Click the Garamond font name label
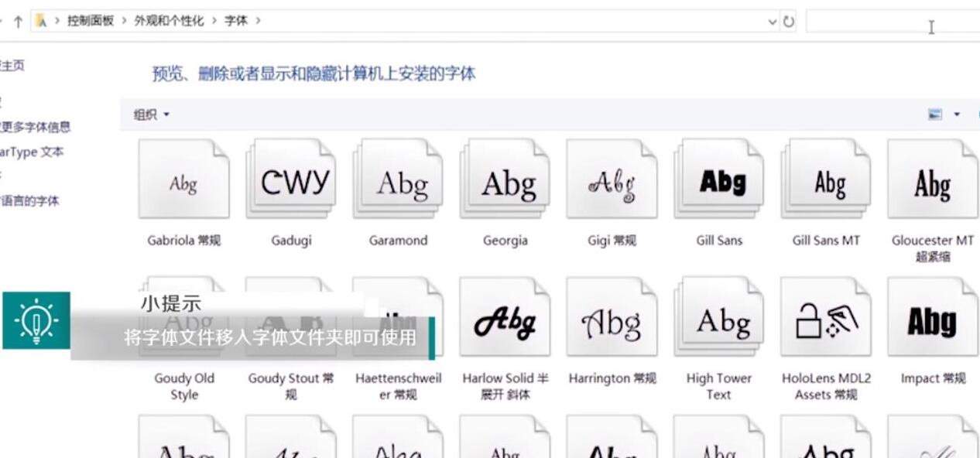This screenshot has height=458, width=980. (398, 241)
